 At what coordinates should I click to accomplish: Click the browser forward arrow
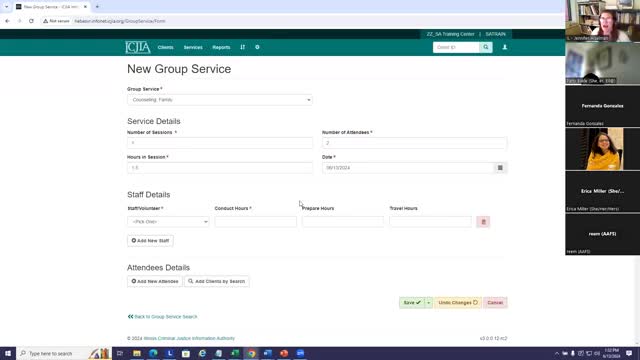click(19, 21)
